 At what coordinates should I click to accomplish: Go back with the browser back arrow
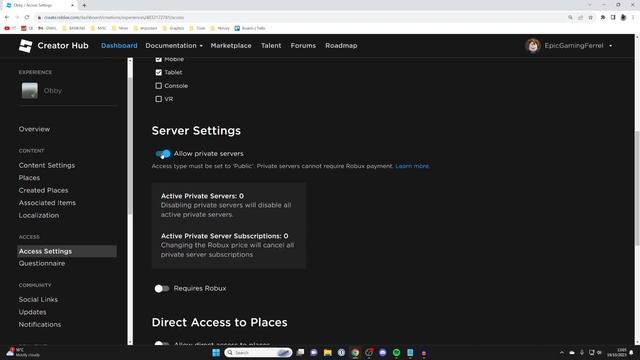(7, 18)
